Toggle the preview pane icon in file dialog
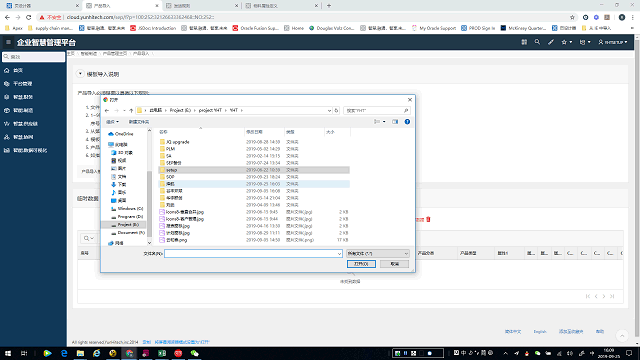Viewport: 640px width, 360px height. coord(395,122)
